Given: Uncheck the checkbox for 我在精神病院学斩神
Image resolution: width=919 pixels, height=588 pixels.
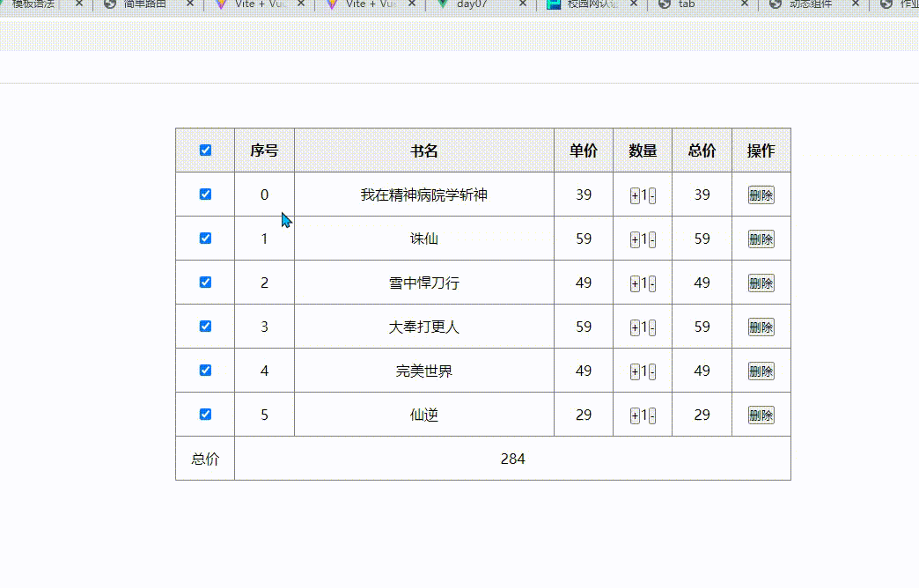Looking at the screenshot, I should coord(205,194).
